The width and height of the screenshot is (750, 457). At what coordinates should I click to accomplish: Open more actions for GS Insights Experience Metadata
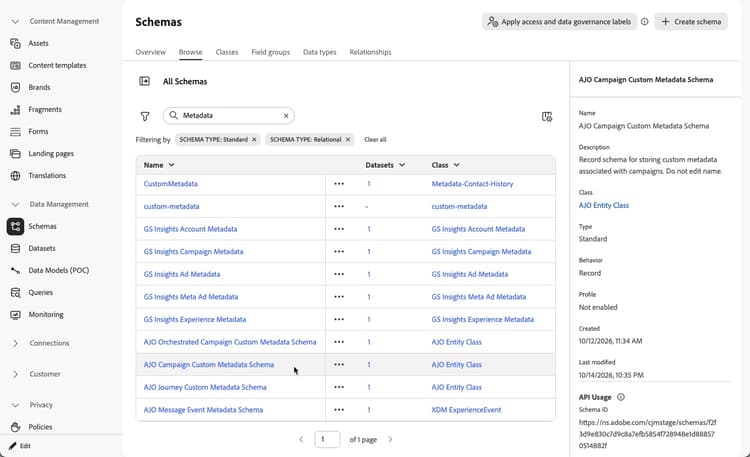coord(339,319)
